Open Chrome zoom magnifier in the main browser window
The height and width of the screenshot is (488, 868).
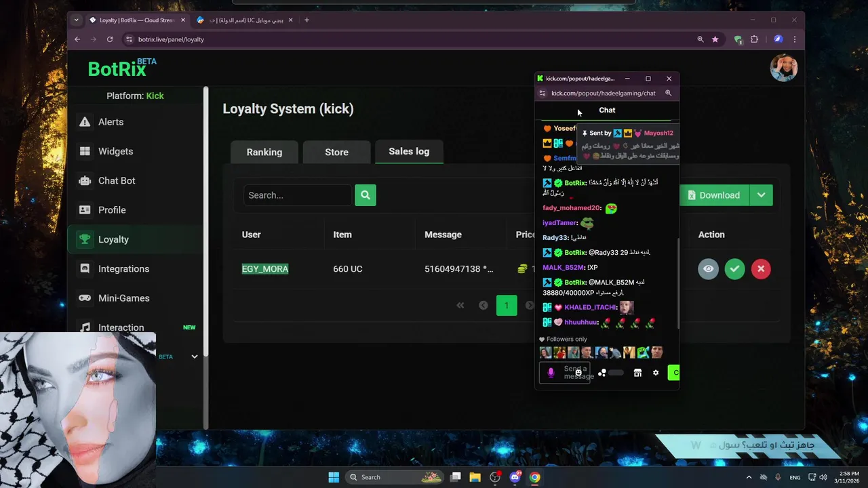click(701, 39)
